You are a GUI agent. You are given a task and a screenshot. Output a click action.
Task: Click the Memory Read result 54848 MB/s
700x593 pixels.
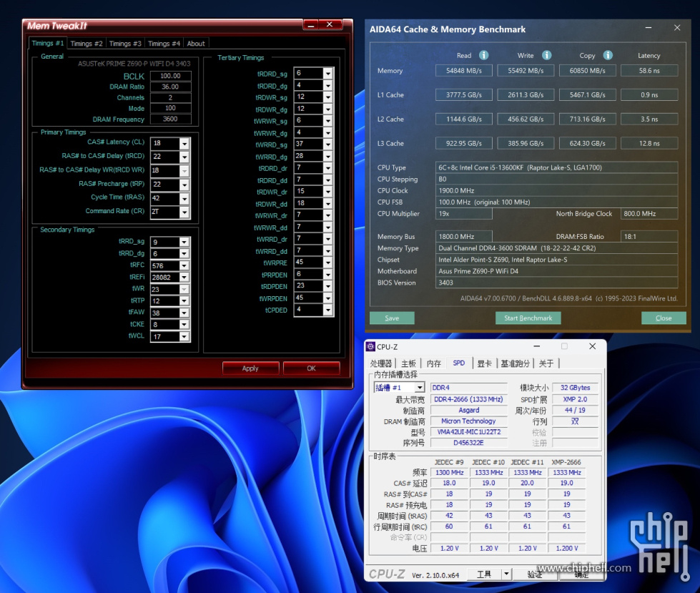point(464,71)
